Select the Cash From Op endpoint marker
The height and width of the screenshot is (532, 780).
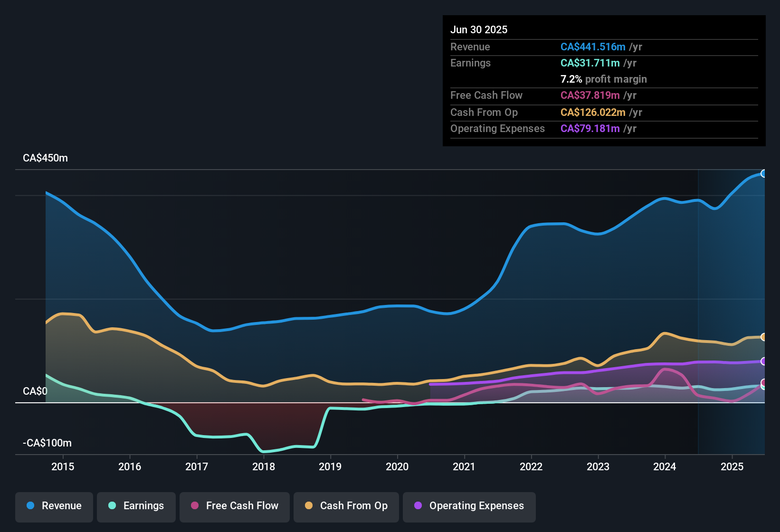pos(764,337)
